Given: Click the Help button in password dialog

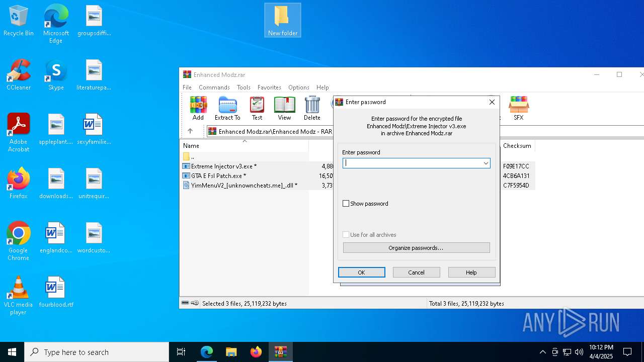Looking at the screenshot, I should click(x=471, y=272).
